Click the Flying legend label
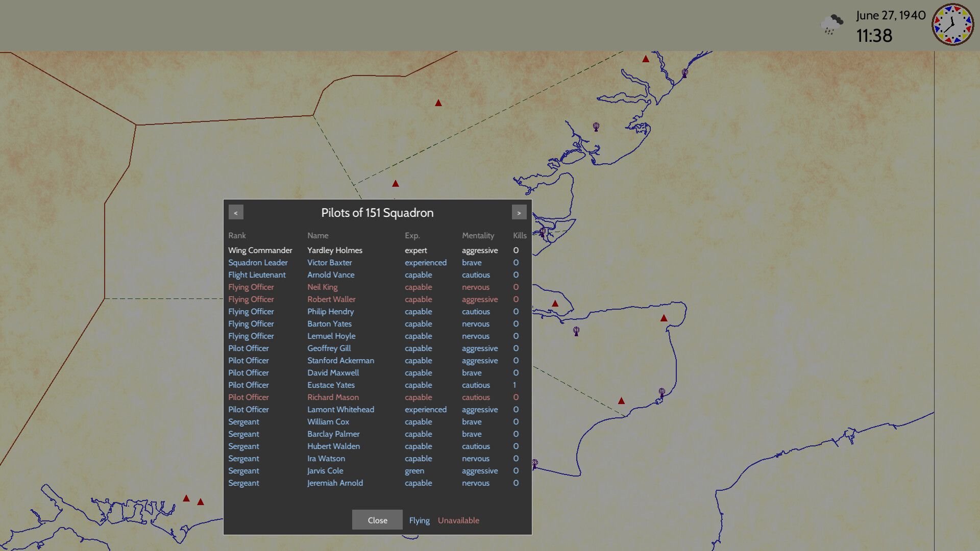This screenshot has width=980, height=551. click(x=419, y=520)
